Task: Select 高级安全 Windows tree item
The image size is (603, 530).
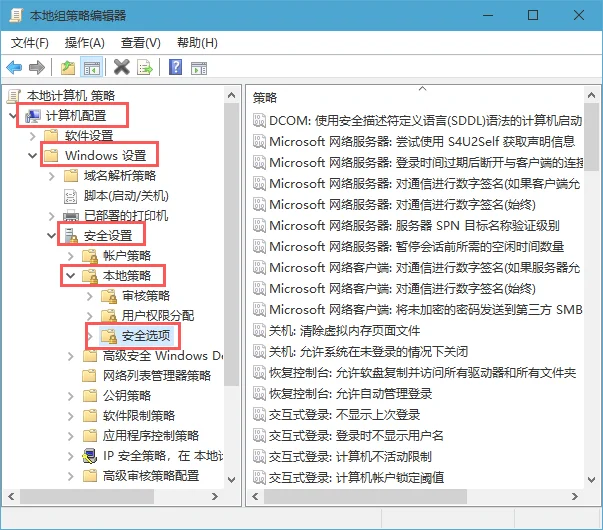Action: pyautogui.click(x=163, y=356)
